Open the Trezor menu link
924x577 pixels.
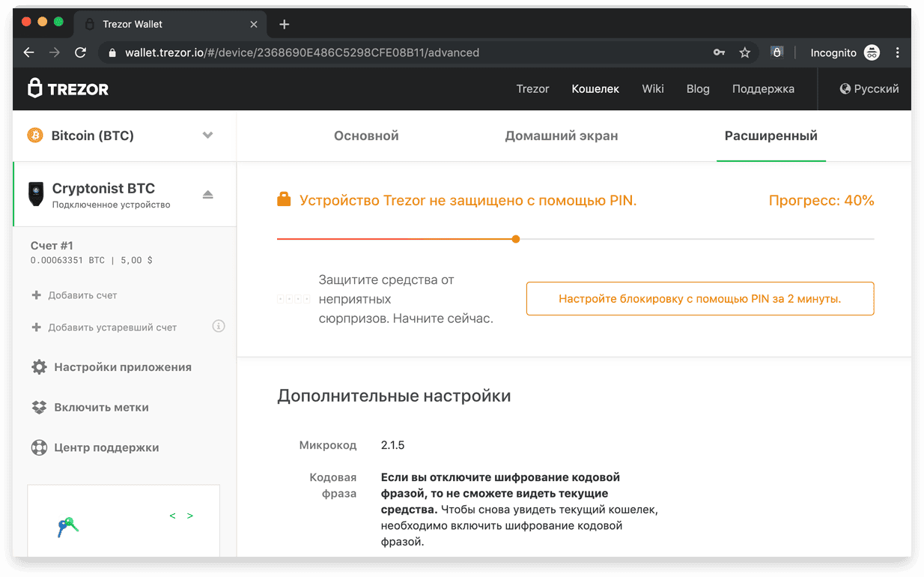pos(533,88)
